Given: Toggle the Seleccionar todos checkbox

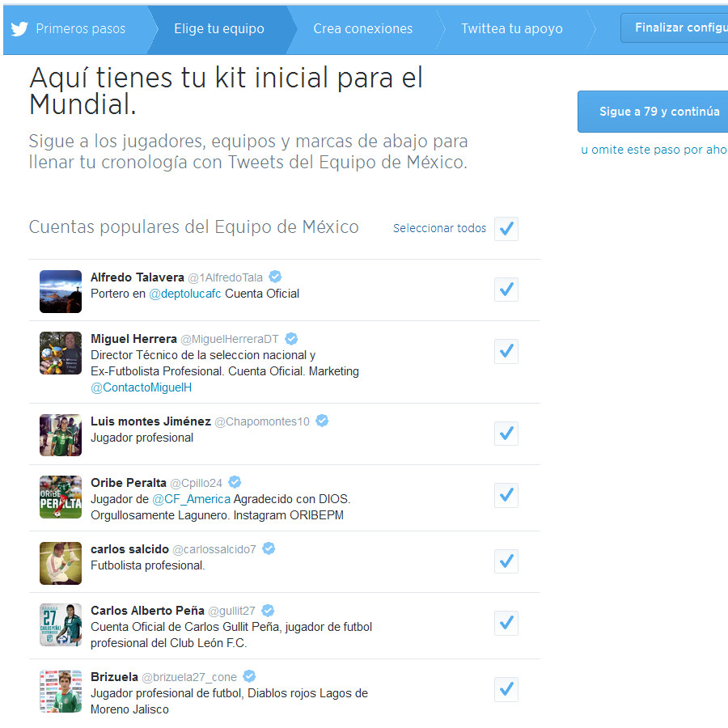Looking at the screenshot, I should pos(506,229).
